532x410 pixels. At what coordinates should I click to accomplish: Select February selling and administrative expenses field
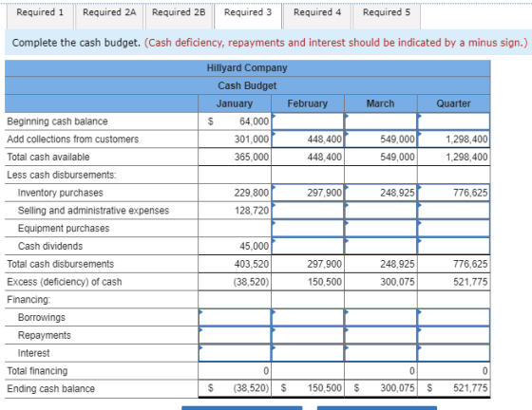tap(308, 211)
